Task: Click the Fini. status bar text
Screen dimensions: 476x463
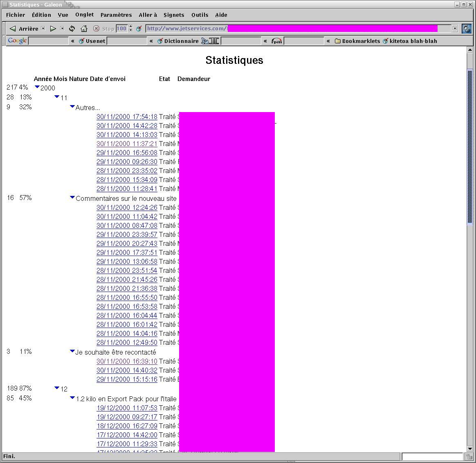Action: pyautogui.click(x=9, y=456)
